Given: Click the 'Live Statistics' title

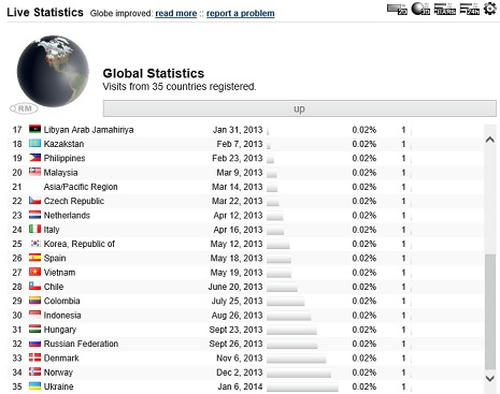Looking at the screenshot, I should (45, 12).
